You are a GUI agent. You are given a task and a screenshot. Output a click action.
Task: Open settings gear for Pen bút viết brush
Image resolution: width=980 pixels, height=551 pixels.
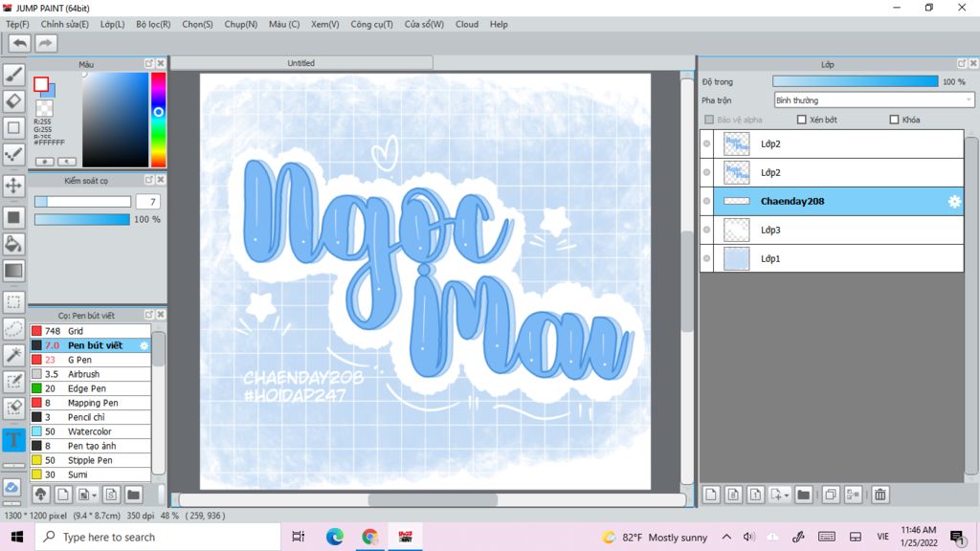point(144,345)
